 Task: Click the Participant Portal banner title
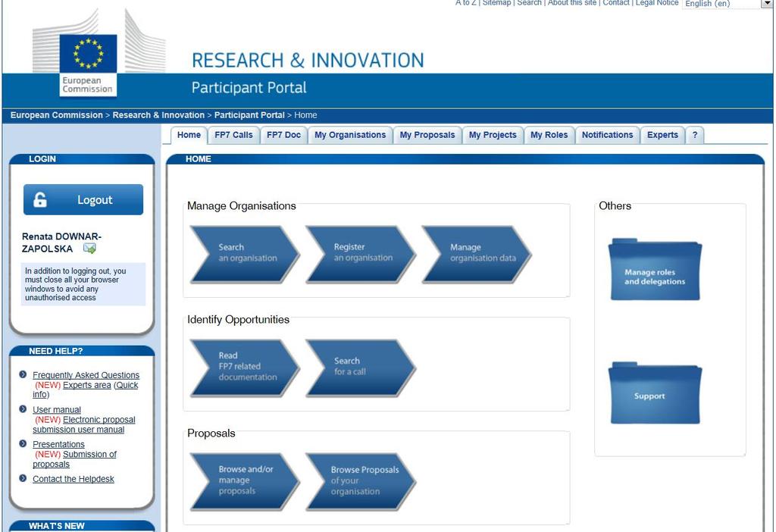coord(249,88)
